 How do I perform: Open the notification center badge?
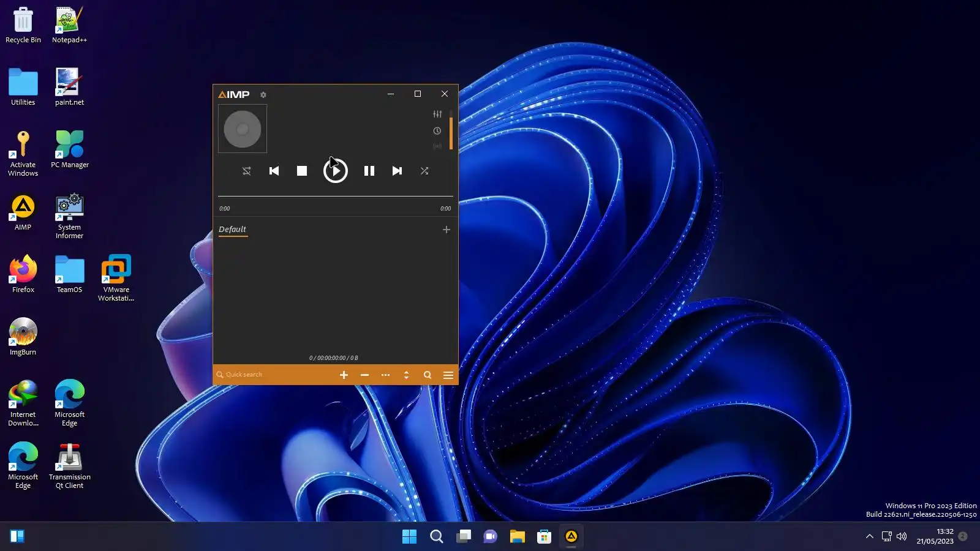pos(963,536)
